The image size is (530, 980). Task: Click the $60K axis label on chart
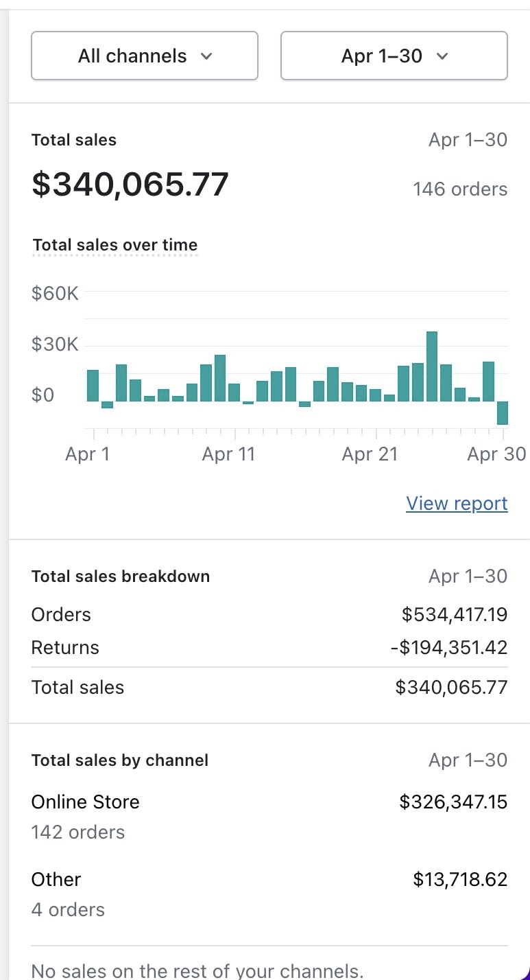click(x=55, y=294)
